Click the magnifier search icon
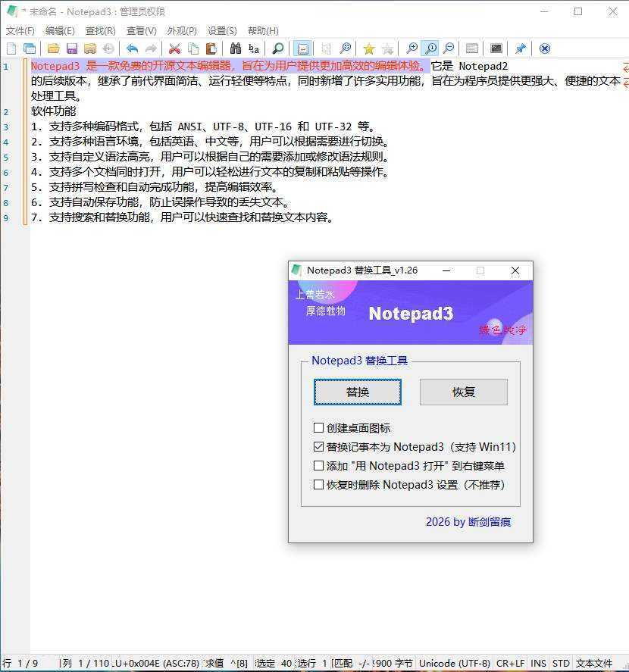629x672 pixels. click(278, 48)
